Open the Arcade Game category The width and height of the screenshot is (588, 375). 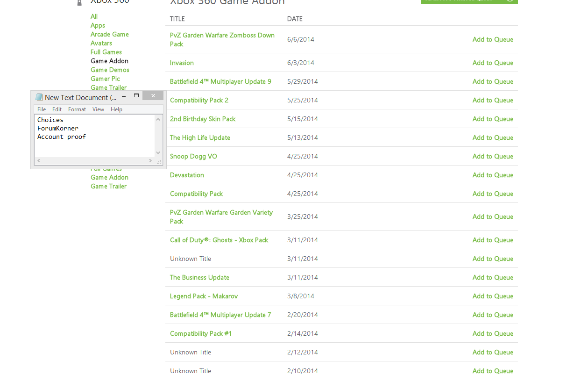(110, 34)
